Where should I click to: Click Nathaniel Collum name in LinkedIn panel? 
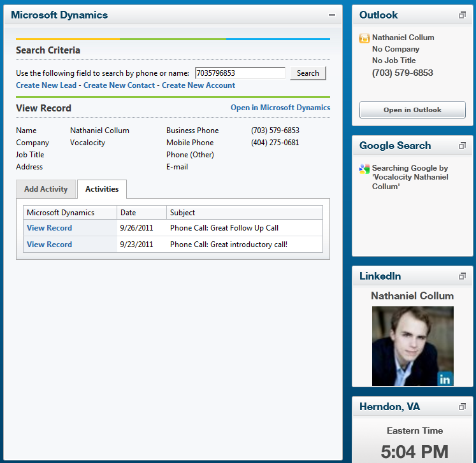click(x=412, y=296)
